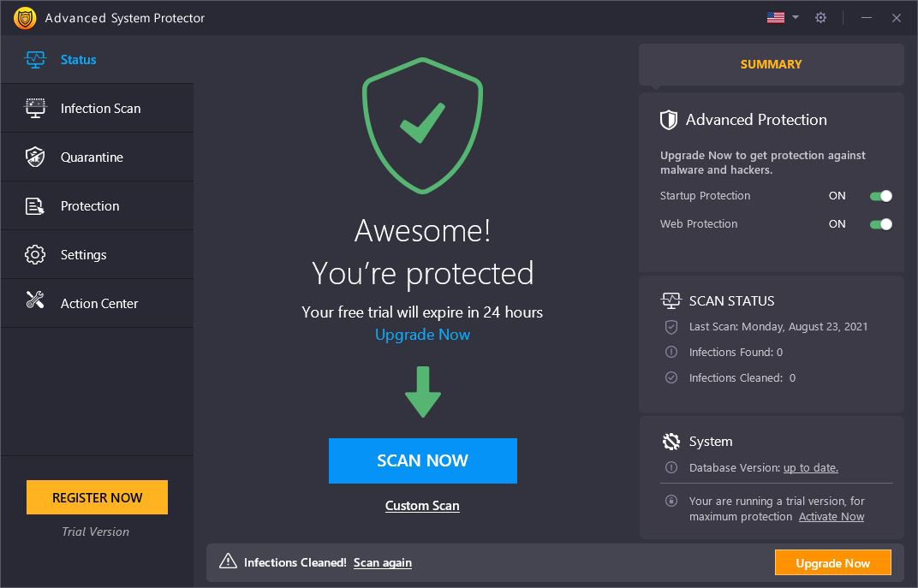The image size is (918, 588).
Task: Click 'Last Scan: Monday, August 23, 2021' text
Action: point(778,326)
